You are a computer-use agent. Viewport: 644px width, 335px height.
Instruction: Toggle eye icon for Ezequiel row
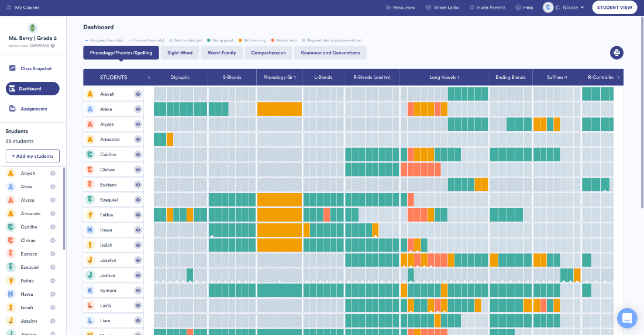[138, 200]
